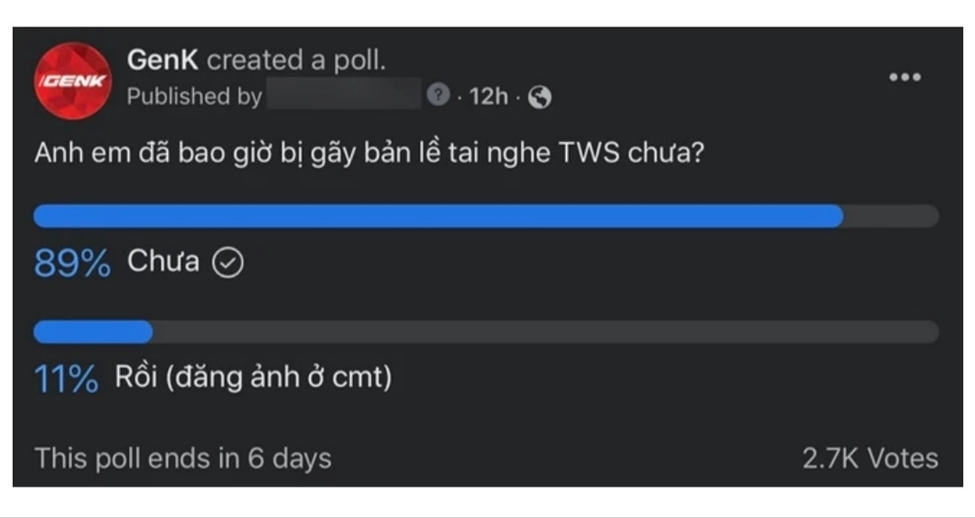
Task: Click the 12h post timestamp
Action: [488, 97]
